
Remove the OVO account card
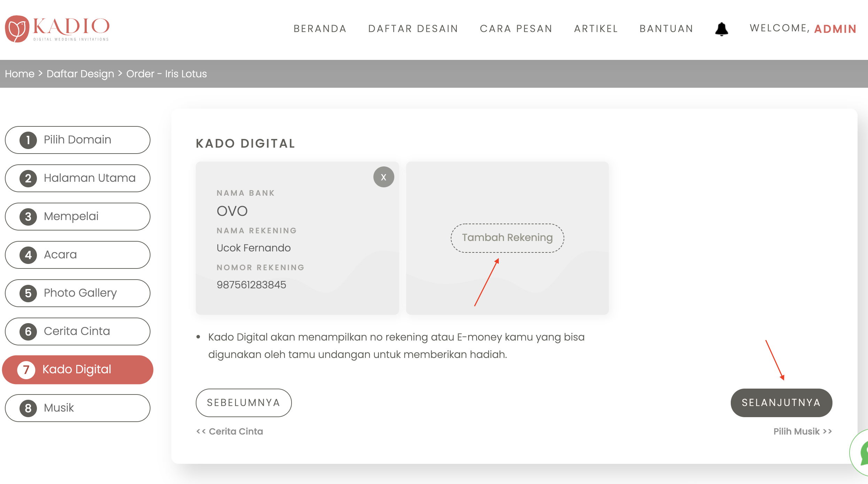383,177
